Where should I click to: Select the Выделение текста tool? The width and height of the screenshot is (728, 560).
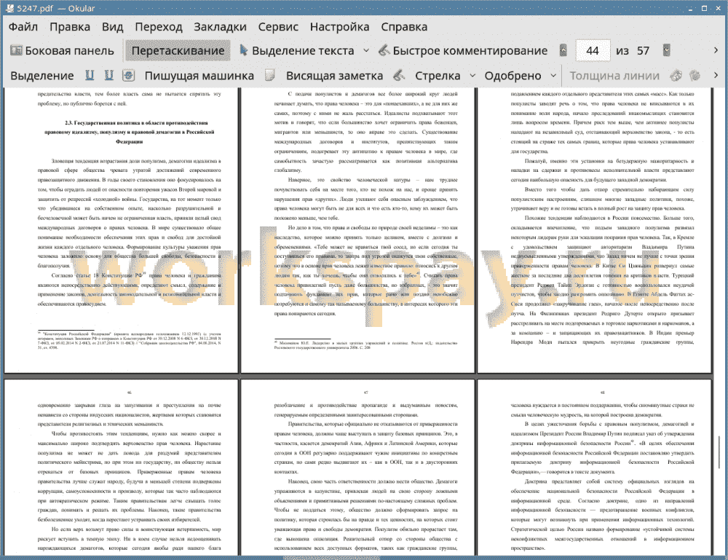[x=297, y=51]
